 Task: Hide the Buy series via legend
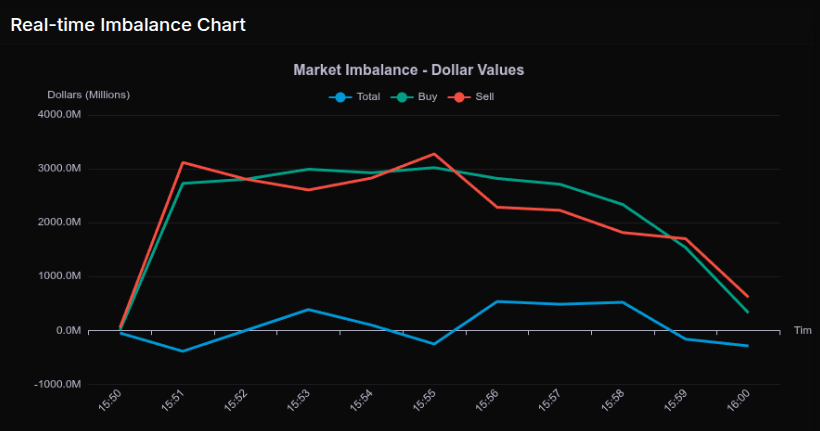[x=428, y=97]
